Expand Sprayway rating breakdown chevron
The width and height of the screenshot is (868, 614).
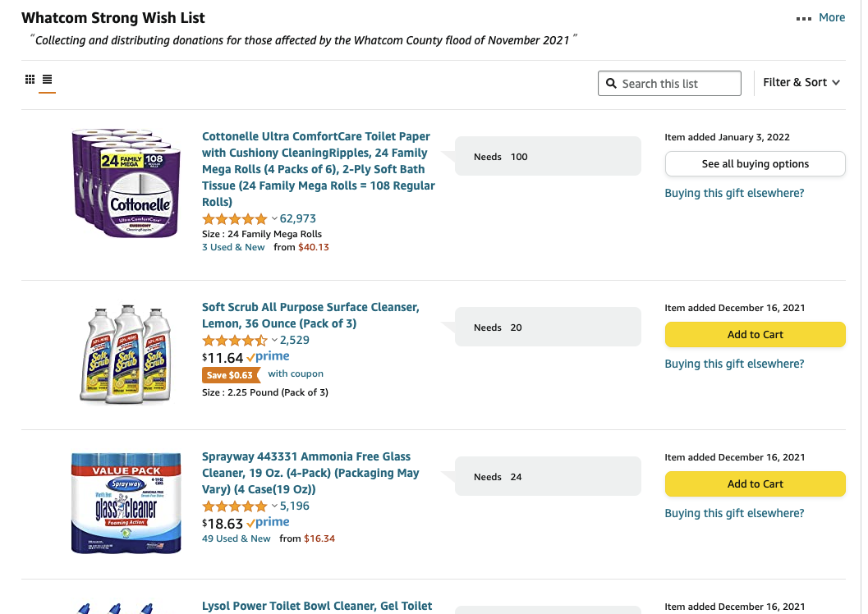pyautogui.click(x=274, y=506)
